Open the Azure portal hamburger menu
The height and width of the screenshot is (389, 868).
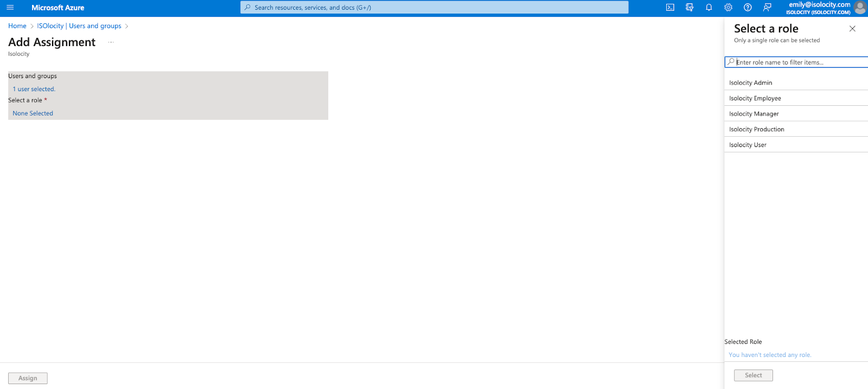(x=10, y=8)
